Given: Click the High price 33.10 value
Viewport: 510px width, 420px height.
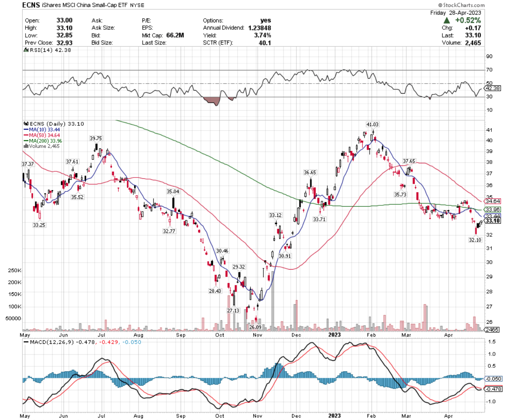Looking at the screenshot, I should pyautogui.click(x=65, y=28).
